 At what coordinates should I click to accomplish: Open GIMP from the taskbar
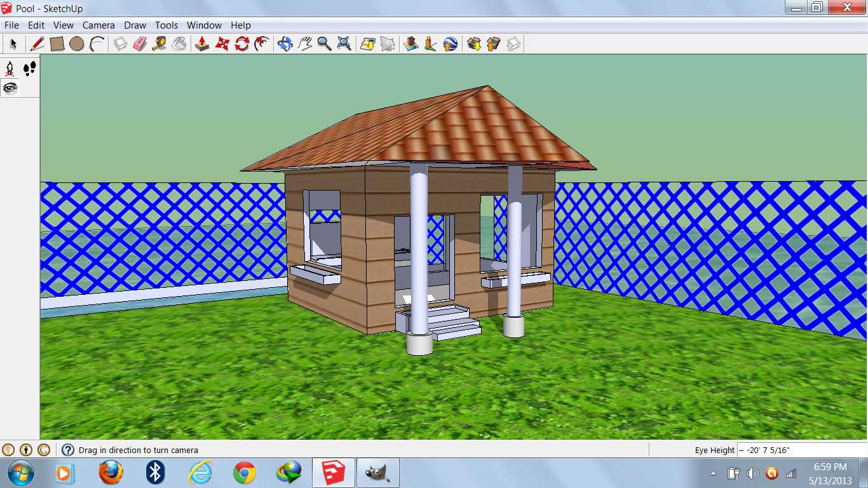[378, 473]
